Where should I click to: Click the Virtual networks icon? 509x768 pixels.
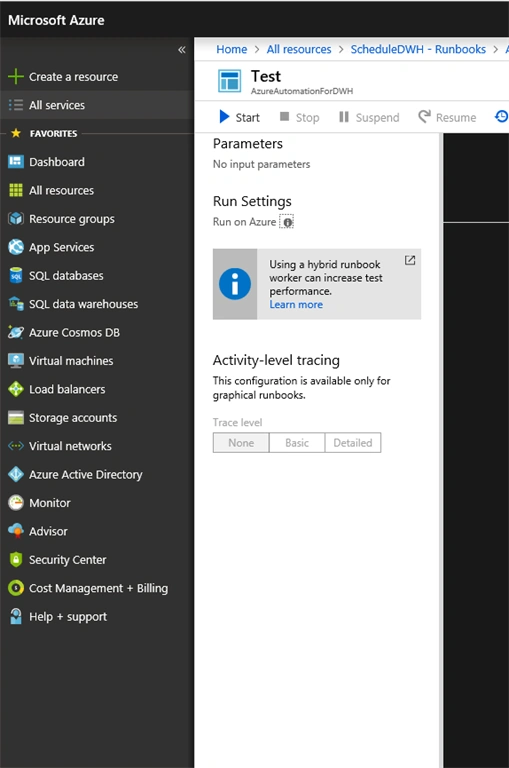(x=16, y=446)
